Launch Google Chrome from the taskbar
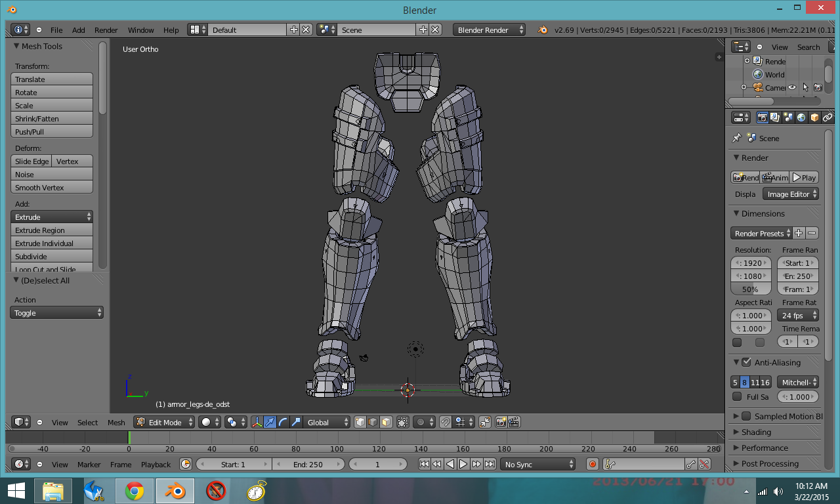840x504 pixels. pos(135,491)
